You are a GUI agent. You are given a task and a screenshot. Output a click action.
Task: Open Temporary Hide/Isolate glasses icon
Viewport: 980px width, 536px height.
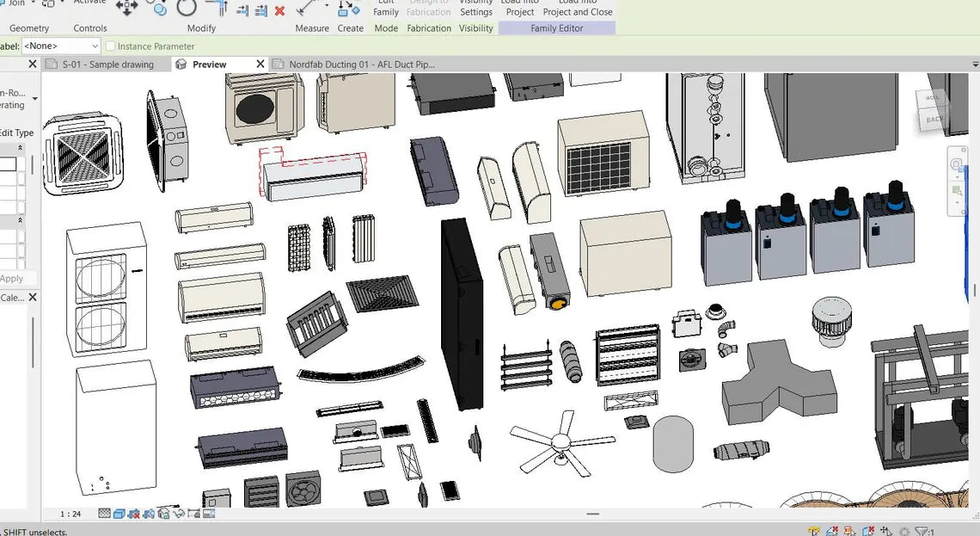coord(179,514)
